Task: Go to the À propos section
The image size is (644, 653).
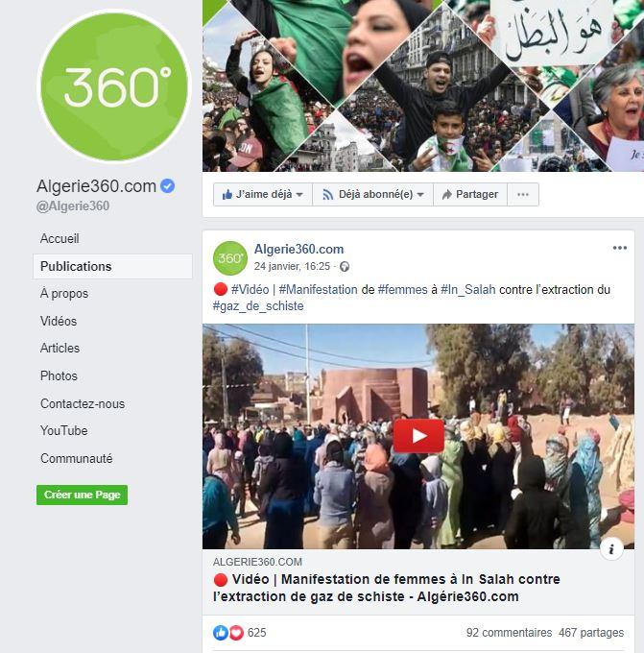Action: coord(64,294)
